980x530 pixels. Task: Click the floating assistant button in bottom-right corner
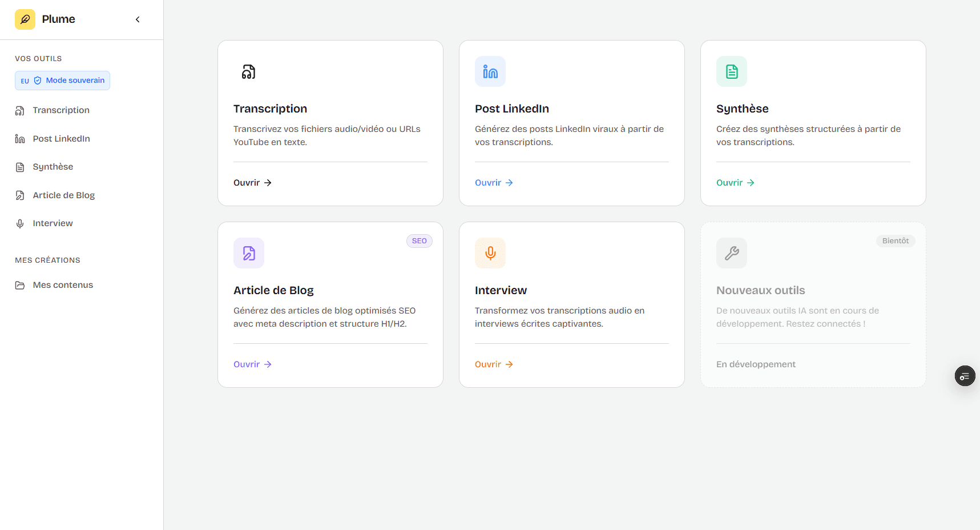click(x=965, y=376)
